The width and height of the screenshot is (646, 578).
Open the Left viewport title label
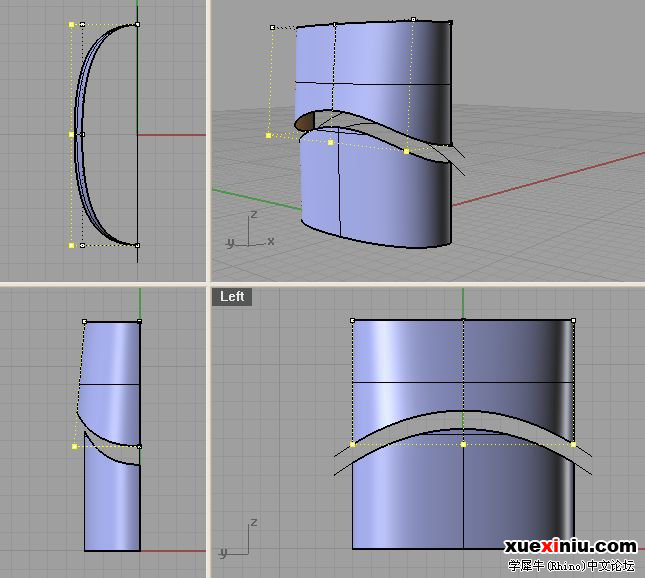point(232,297)
